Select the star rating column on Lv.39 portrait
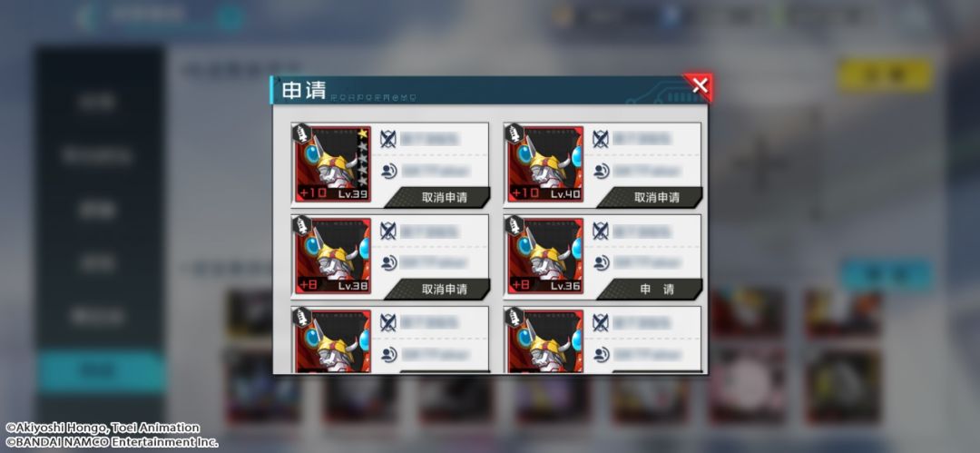 click(362, 157)
